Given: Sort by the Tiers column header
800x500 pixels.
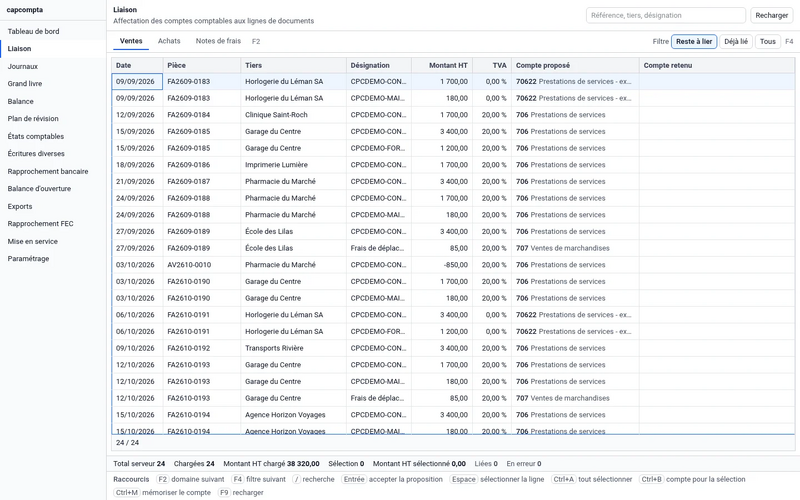Looking at the screenshot, I should tap(293, 65).
